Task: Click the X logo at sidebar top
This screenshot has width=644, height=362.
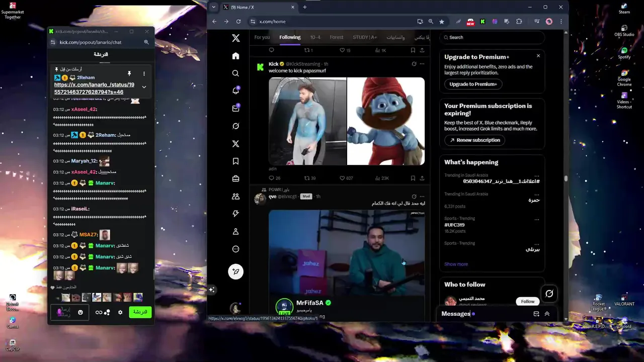Action: pos(235,38)
